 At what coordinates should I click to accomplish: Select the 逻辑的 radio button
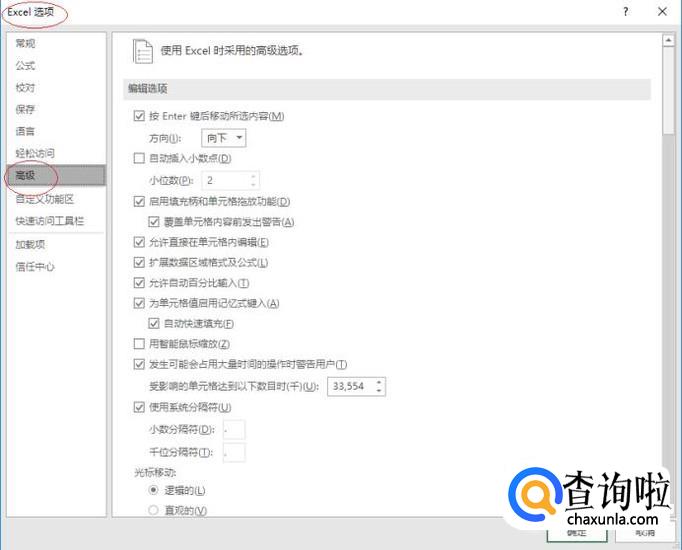pyautogui.click(x=153, y=490)
